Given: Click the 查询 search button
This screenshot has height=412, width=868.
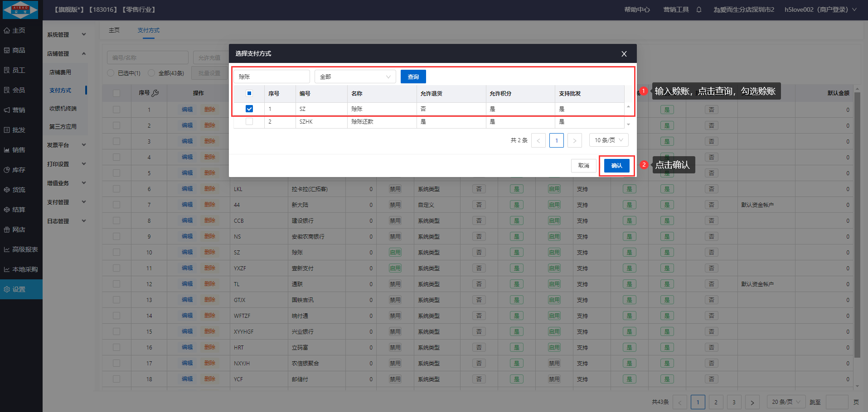Looking at the screenshot, I should pyautogui.click(x=413, y=77).
